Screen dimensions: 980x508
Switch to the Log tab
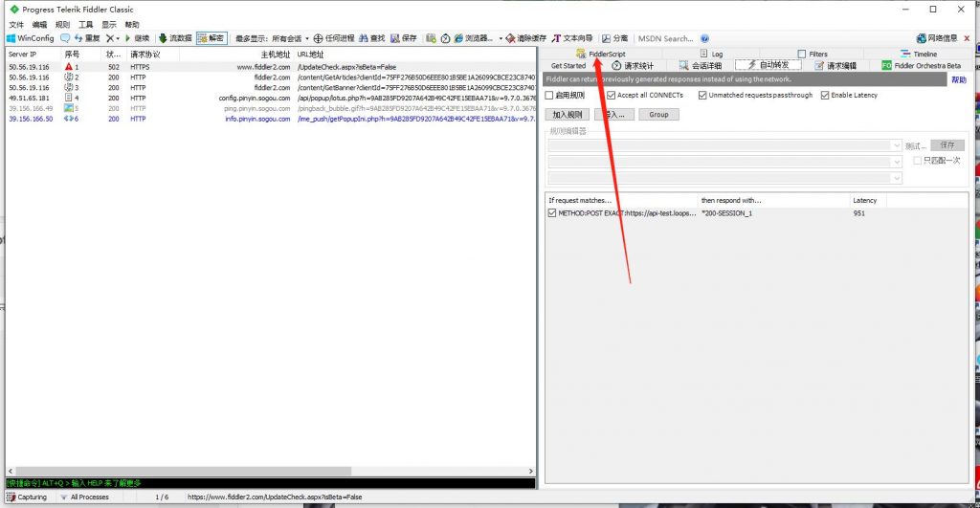[711, 54]
